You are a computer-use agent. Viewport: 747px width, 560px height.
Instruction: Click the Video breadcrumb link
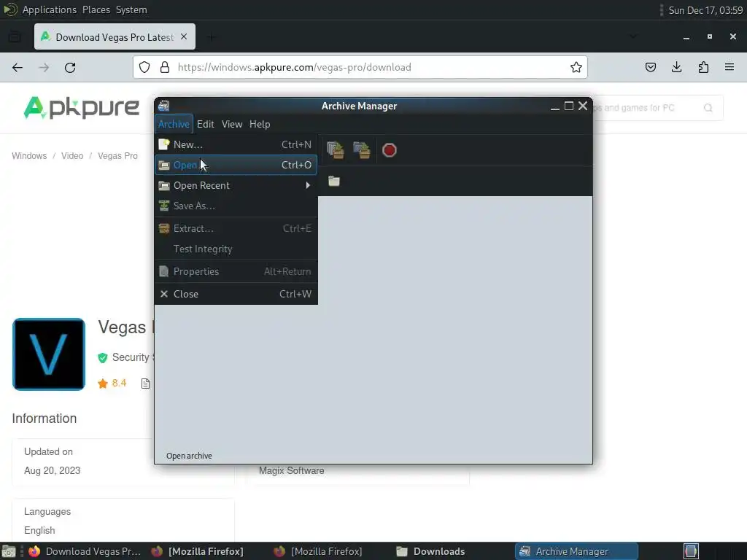click(72, 156)
